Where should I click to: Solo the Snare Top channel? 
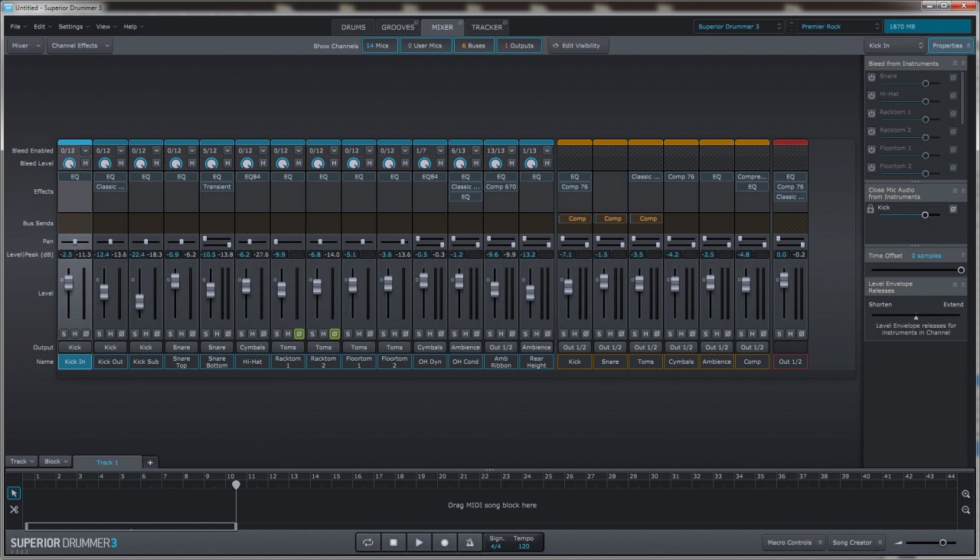click(x=170, y=334)
